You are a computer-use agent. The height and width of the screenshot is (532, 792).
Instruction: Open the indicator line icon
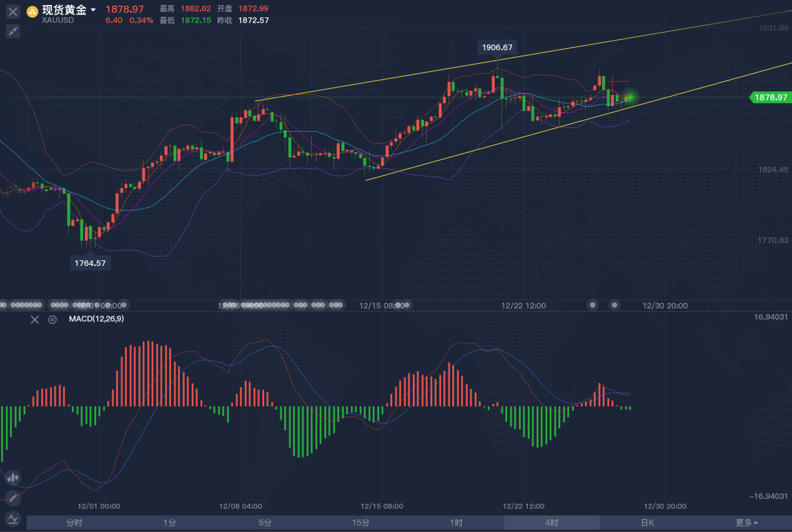click(x=13, y=519)
